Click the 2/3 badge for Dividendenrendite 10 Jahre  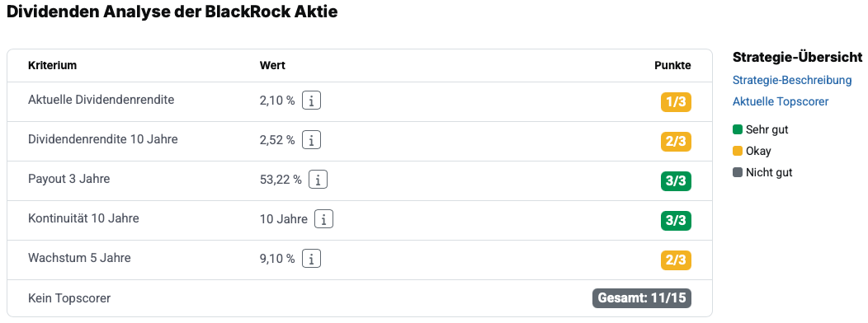point(676,142)
